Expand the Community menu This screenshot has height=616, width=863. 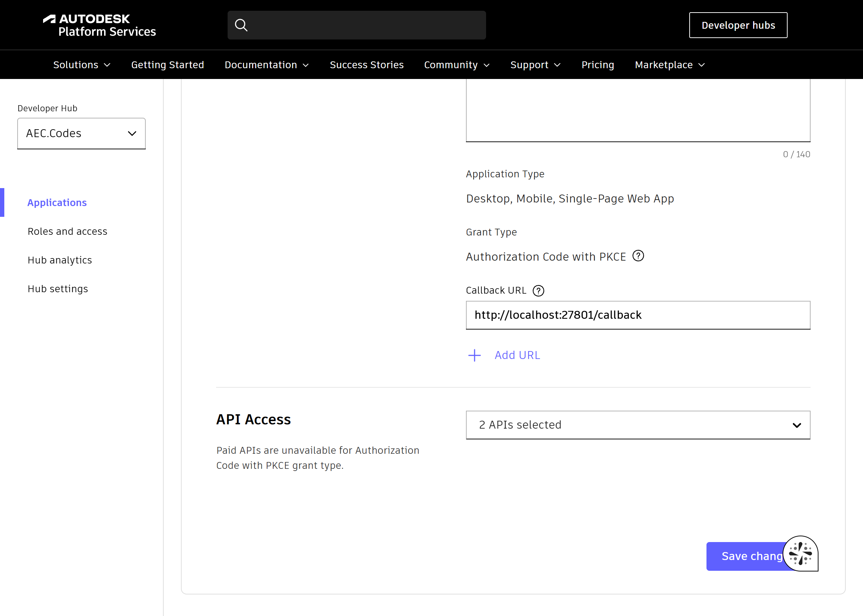point(457,65)
